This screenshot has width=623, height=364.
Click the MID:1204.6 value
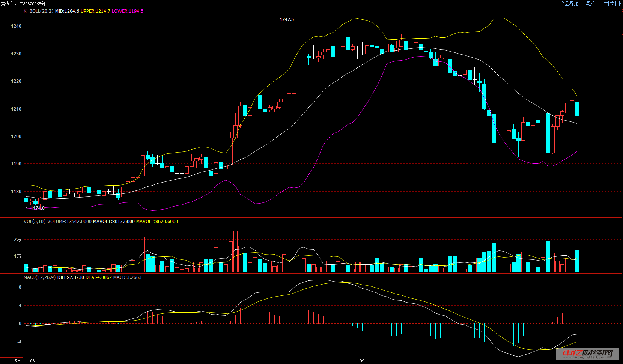coord(67,11)
